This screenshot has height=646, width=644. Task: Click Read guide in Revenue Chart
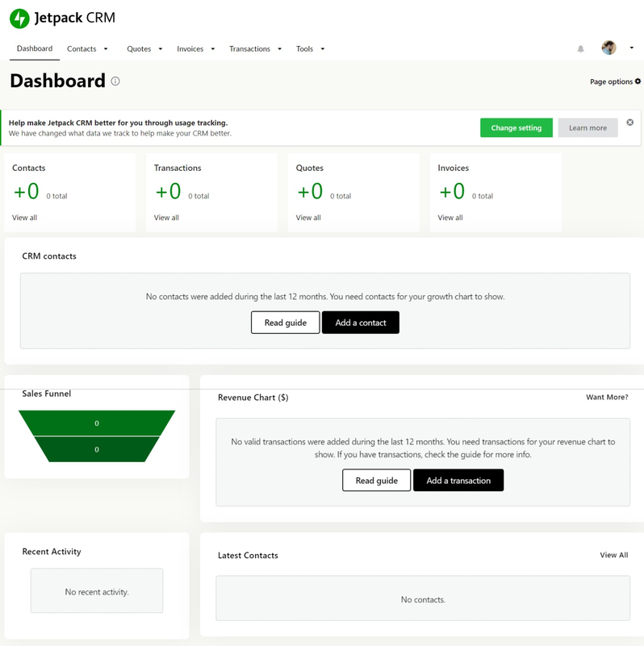(x=376, y=481)
